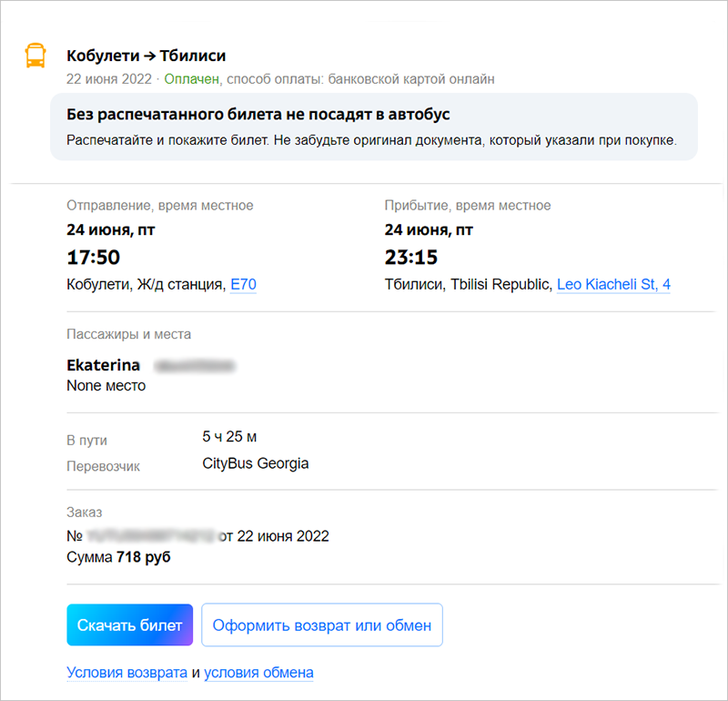Open the условия обмена link
The image size is (728, 701).
[258, 673]
